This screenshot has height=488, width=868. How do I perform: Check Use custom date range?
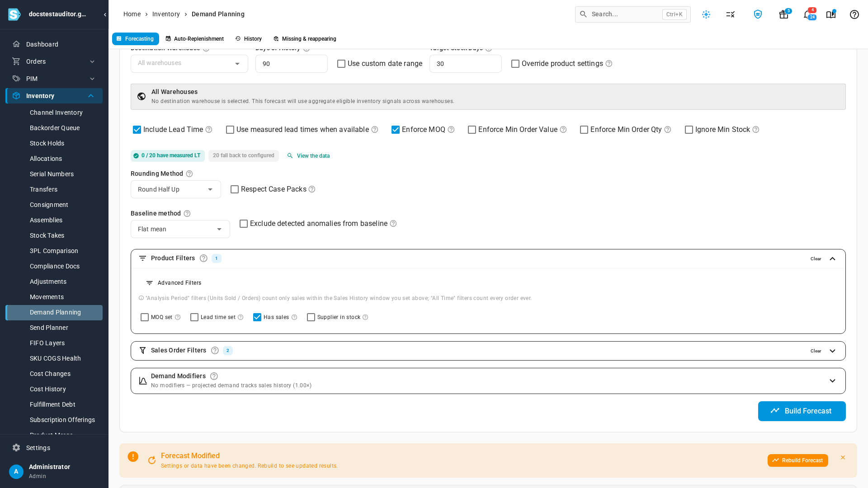coord(341,64)
